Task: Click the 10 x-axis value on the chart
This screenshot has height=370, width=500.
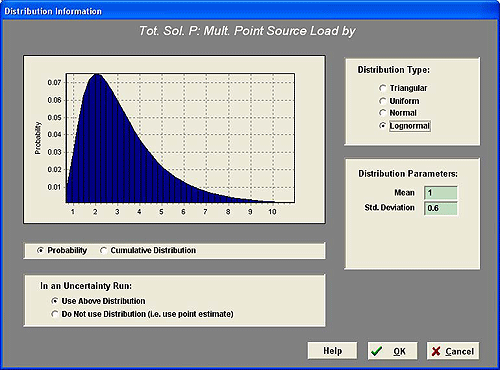Action: [x=272, y=212]
